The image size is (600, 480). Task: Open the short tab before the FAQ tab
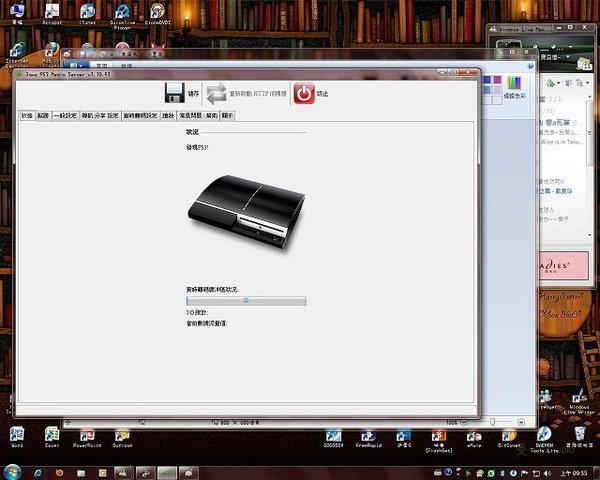[168, 116]
